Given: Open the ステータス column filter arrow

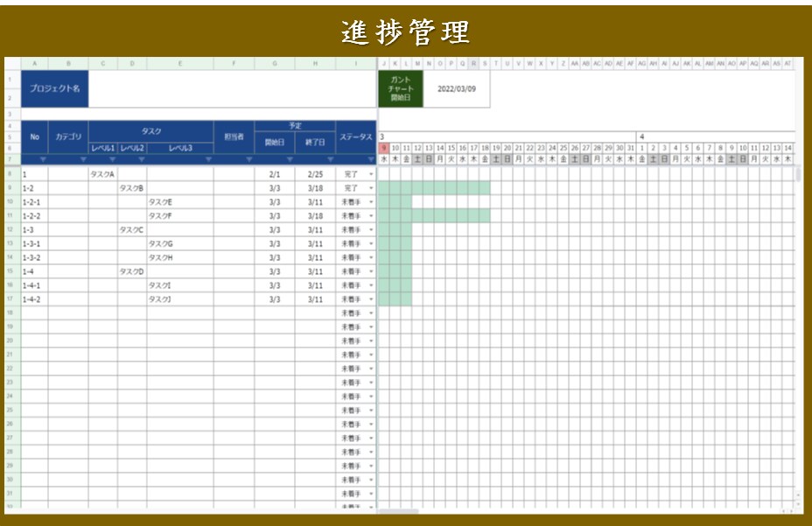Looking at the screenshot, I should 371,159.
